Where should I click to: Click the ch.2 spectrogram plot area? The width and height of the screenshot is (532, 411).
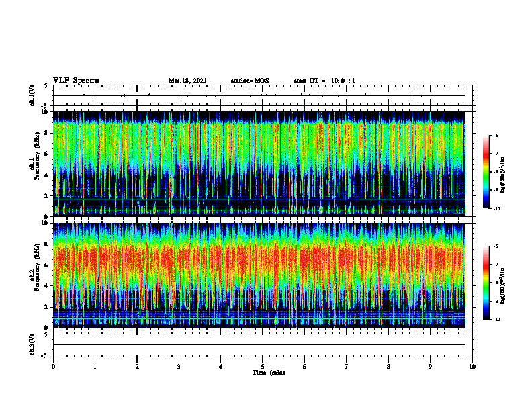coord(259,275)
